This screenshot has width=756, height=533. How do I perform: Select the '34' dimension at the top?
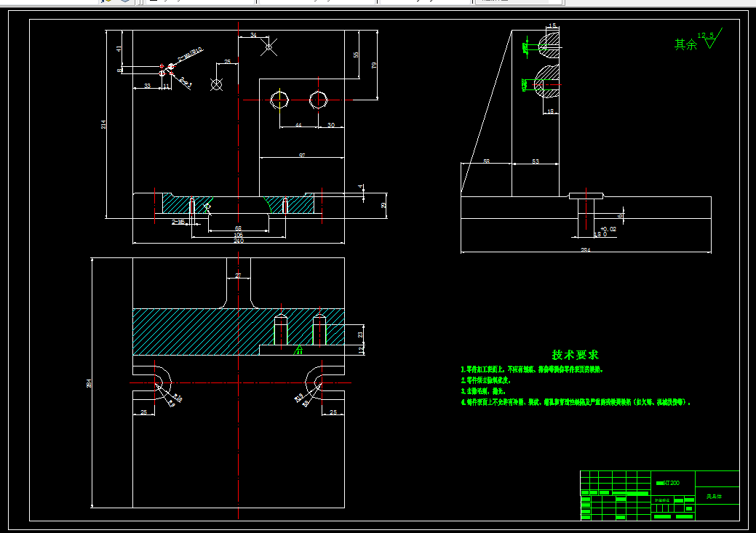pyautogui.click(x=254, y=35)
